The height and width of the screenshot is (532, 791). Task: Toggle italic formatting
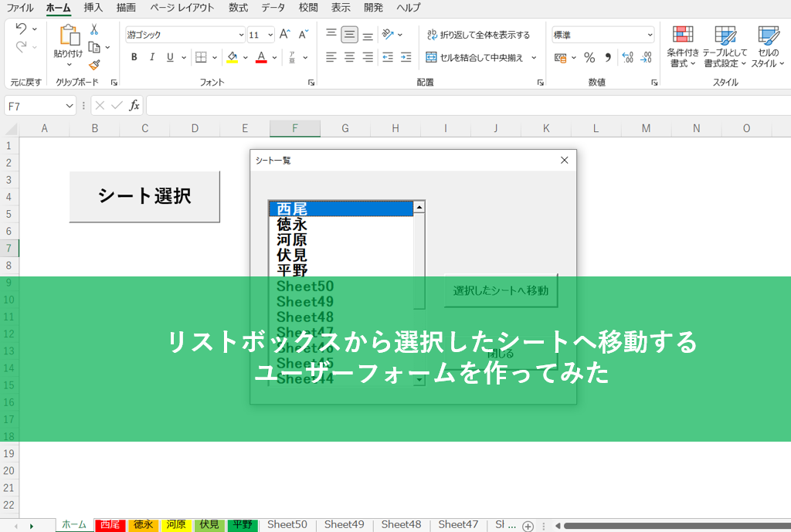tap(152, 57)
